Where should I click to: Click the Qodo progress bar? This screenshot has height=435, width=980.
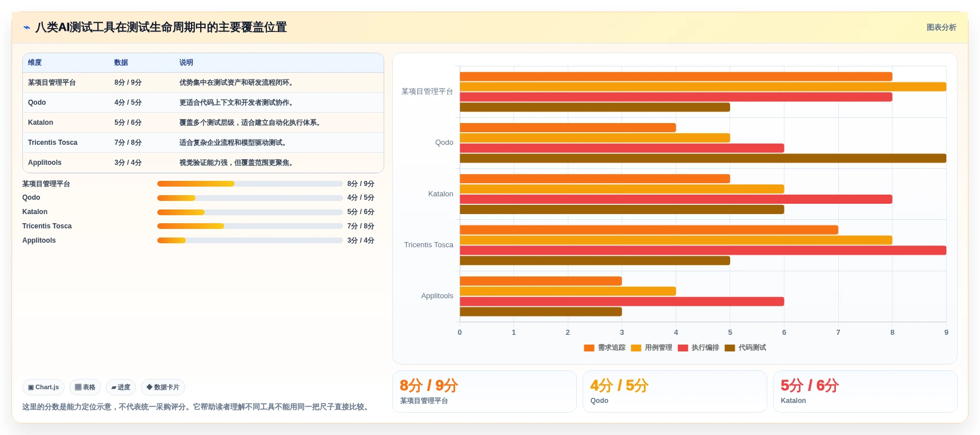(250, 198)
